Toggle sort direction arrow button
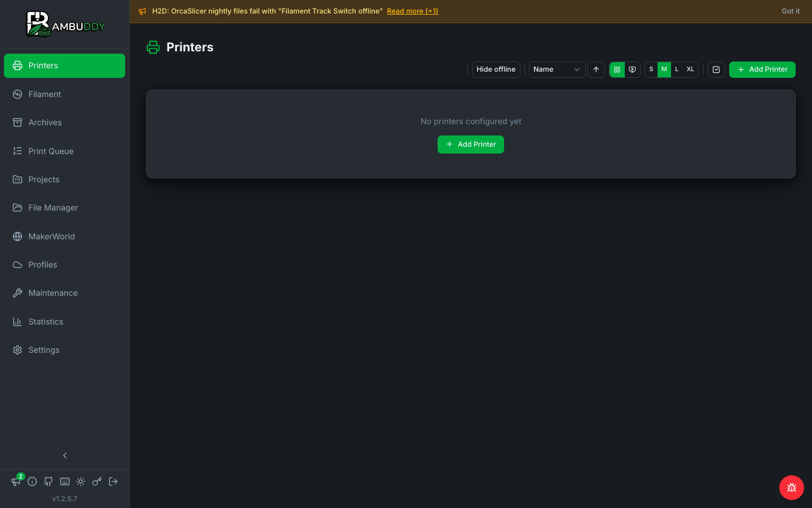The width and height of the screenshot is (812, 508). point(596,69)
